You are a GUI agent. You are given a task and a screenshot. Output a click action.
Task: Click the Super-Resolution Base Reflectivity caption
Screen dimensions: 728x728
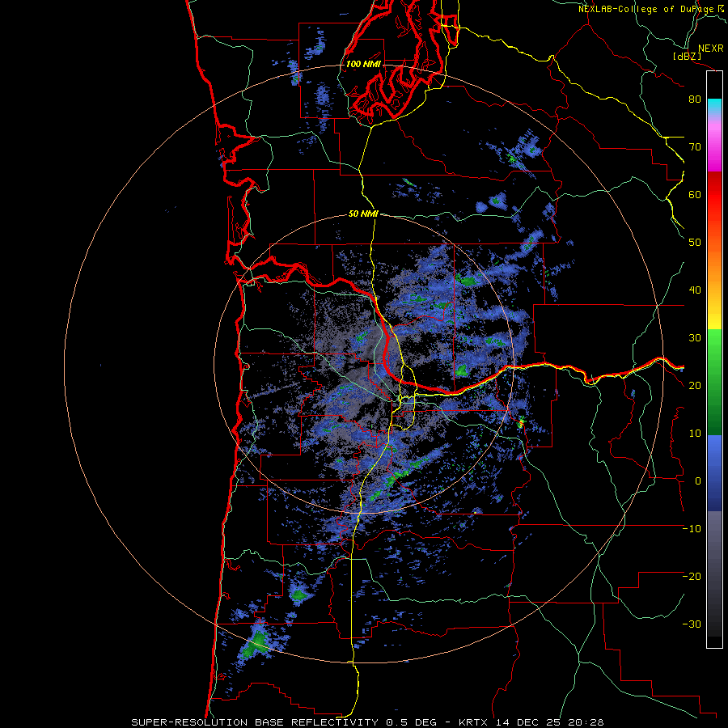254,722
